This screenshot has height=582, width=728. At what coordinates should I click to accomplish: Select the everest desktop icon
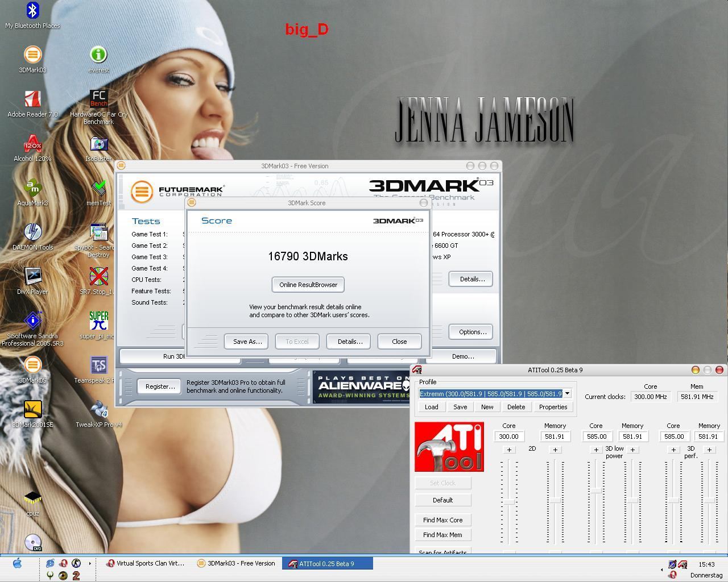98,60
